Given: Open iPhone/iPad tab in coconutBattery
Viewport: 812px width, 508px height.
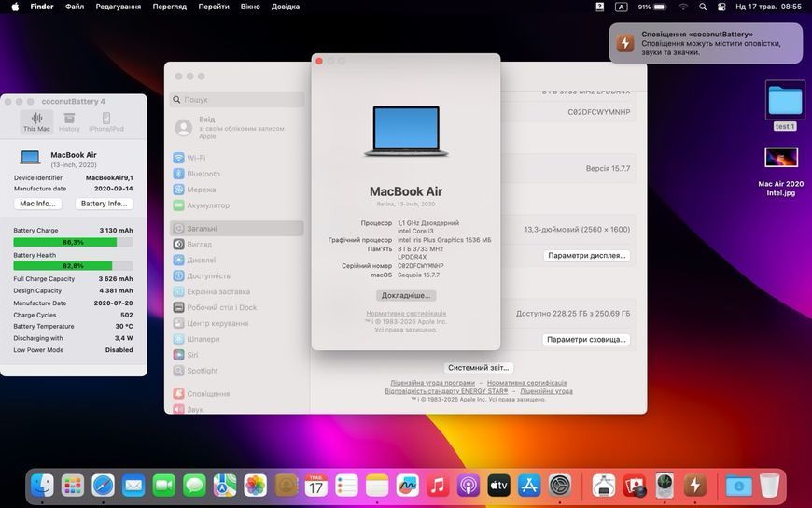Looking at the screenshot, I should click(x=106, y=122).
